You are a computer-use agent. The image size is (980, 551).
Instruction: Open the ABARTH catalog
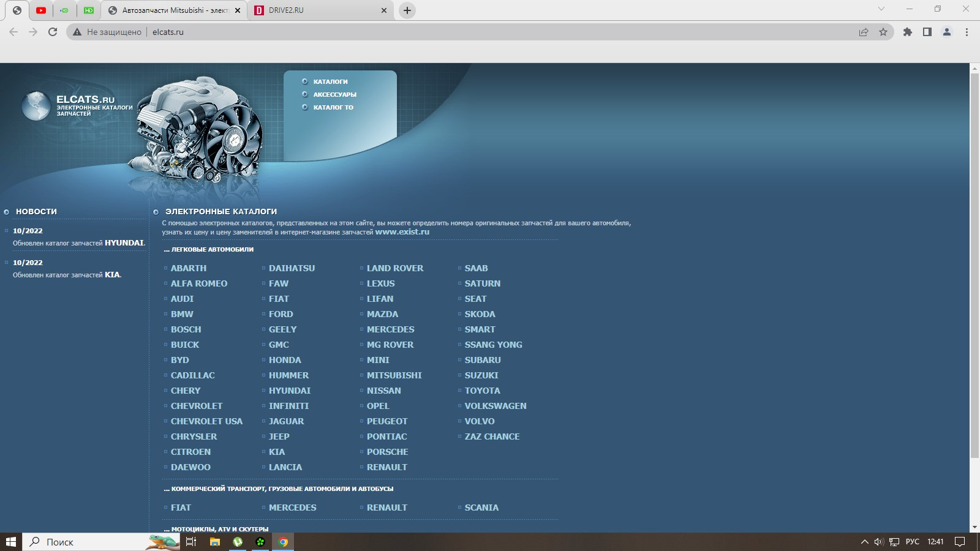tap(189, 268)
